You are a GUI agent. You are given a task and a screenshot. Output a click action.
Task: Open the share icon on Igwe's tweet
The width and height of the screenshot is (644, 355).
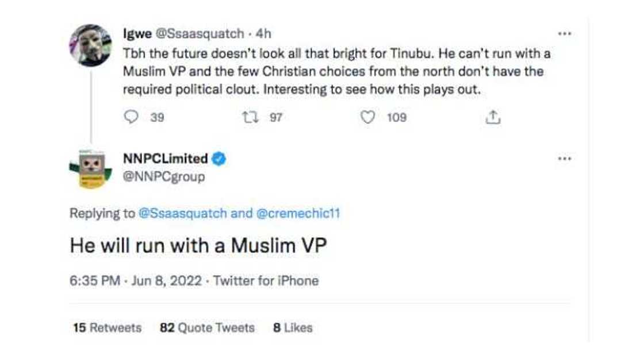coord(493,115)
